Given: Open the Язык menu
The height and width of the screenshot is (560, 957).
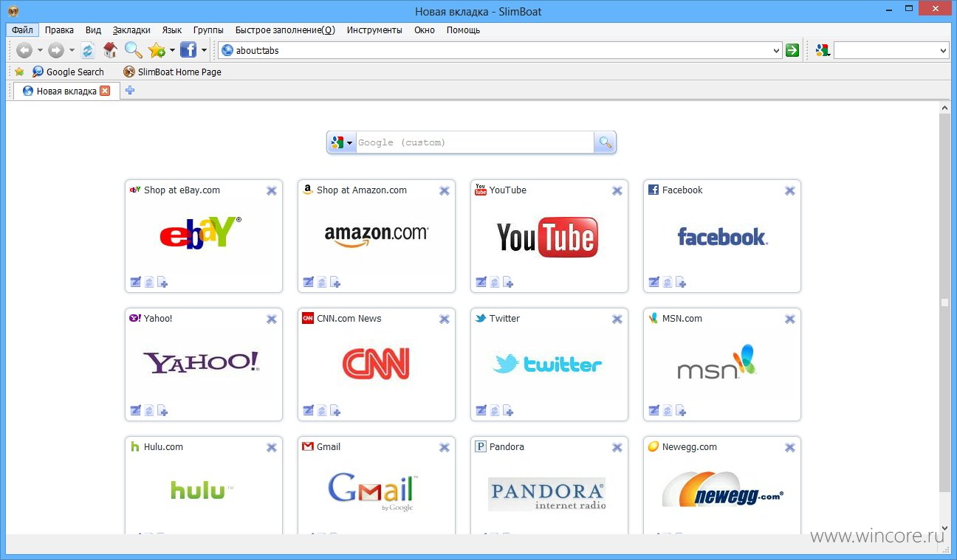Looking at the screenshot, I should [172, 30].
